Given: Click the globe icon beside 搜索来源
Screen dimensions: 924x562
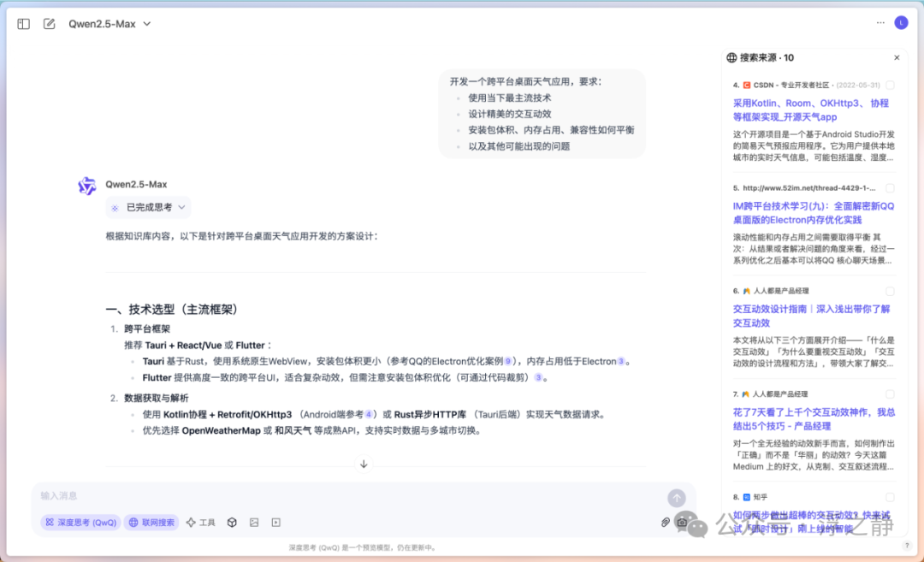Looking at the screenshot, I should click(x=731, y=57).
